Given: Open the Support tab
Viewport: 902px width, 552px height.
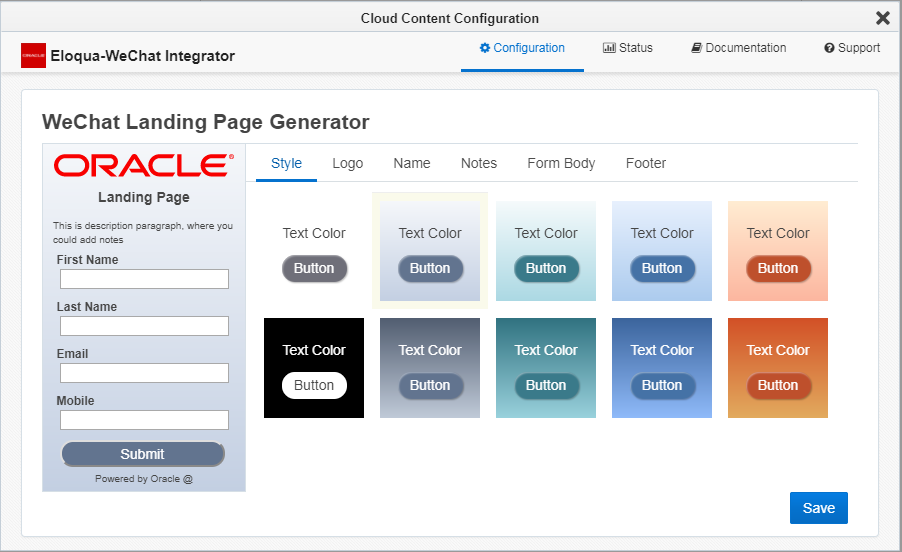Looking at the screenshot, I should (852, 48).
